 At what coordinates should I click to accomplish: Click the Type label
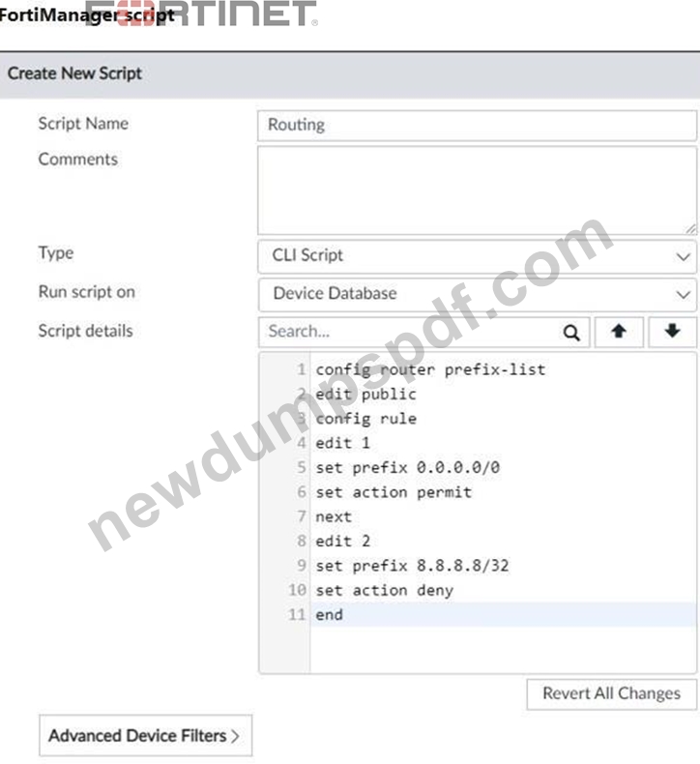(56, 253)
